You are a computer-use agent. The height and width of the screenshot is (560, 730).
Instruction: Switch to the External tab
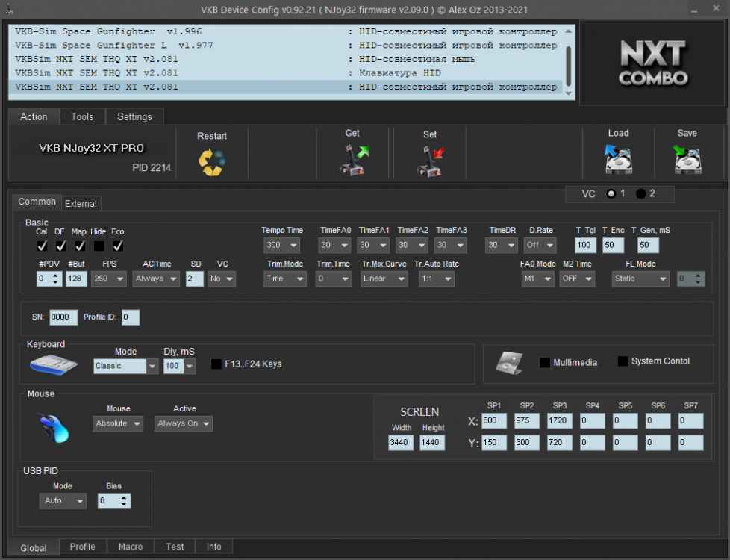[x=81, y=203]
